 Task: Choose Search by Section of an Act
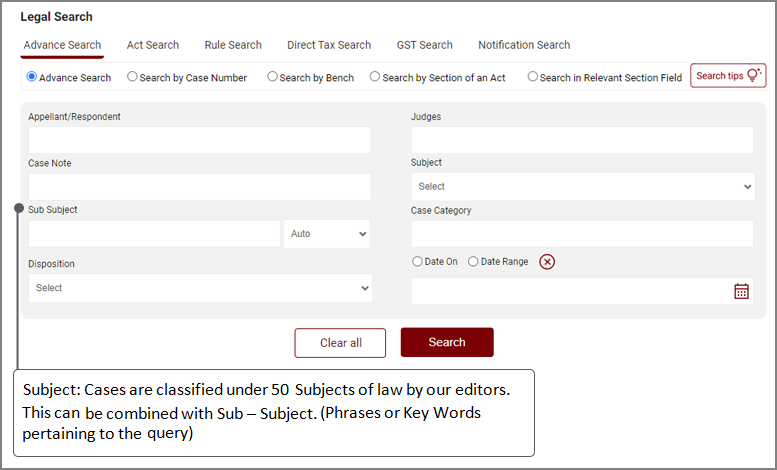pyautogui.click(x=375, y=77)
